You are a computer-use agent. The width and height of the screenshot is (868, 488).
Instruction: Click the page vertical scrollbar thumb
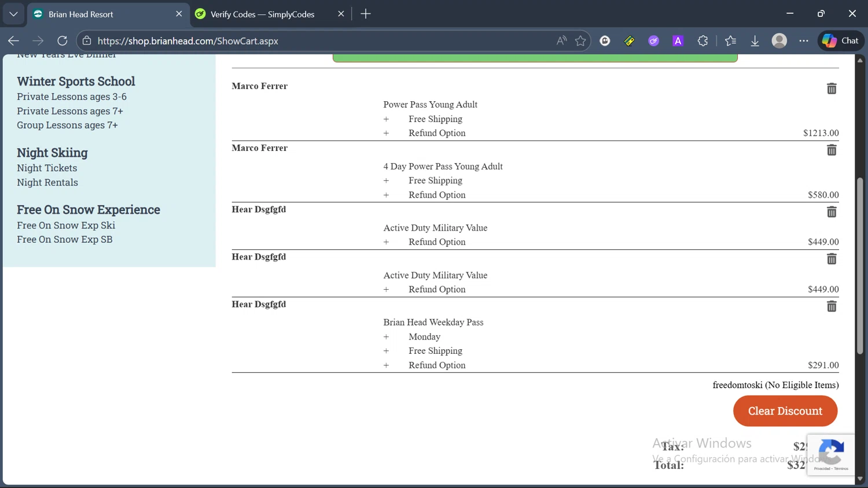[x=860, y=266]
